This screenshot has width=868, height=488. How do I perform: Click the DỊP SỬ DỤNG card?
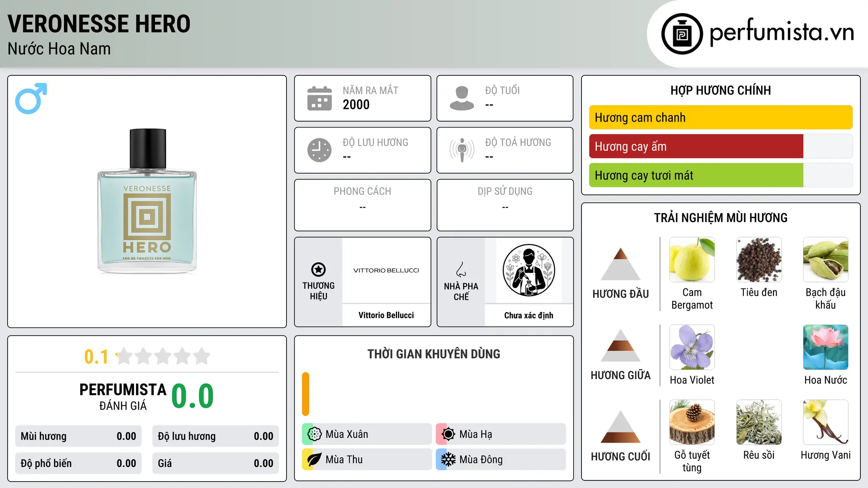click(x=505, y=205)
